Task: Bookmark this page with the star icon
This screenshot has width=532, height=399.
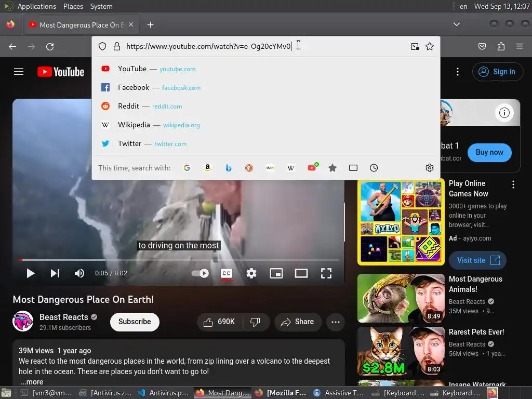Action: [430, 46]
